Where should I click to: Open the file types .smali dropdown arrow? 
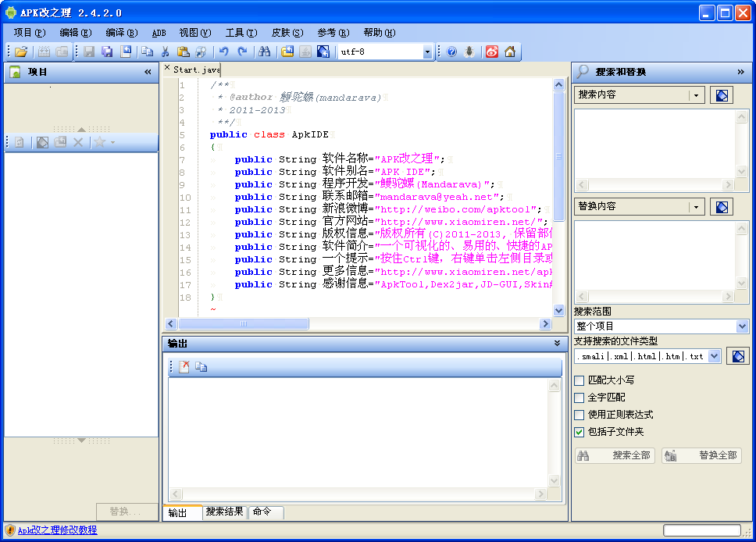coord(714,356)
